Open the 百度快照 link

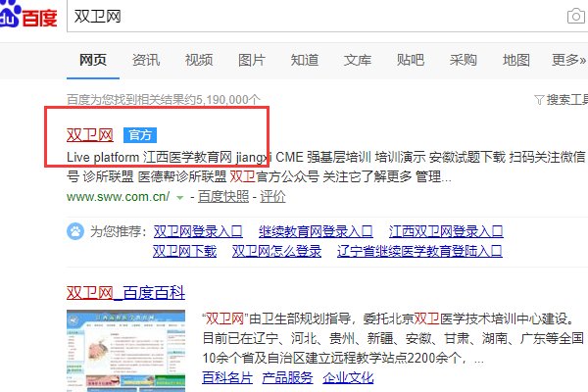tap(223, 197)
